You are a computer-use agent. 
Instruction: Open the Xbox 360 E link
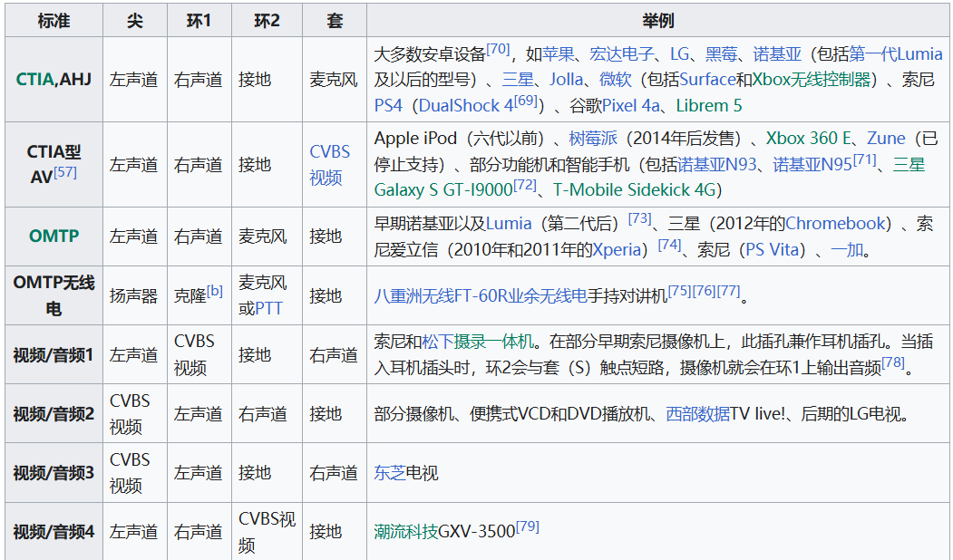tap(808, 139)
